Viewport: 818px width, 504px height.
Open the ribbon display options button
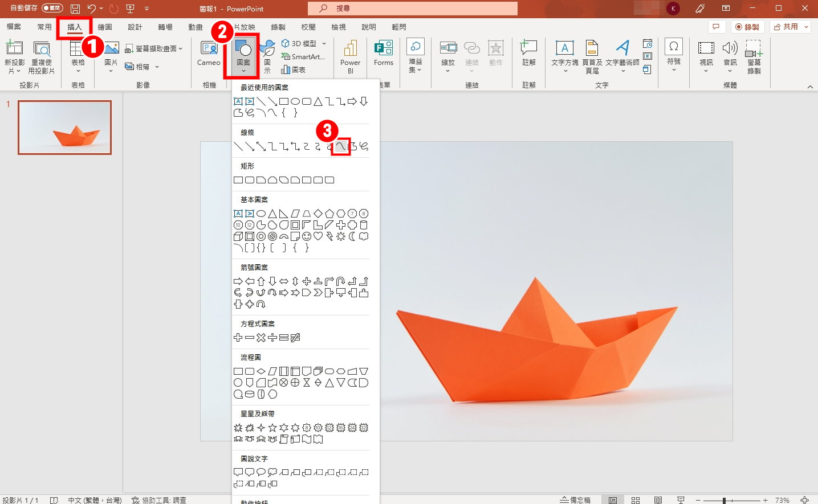726,9
